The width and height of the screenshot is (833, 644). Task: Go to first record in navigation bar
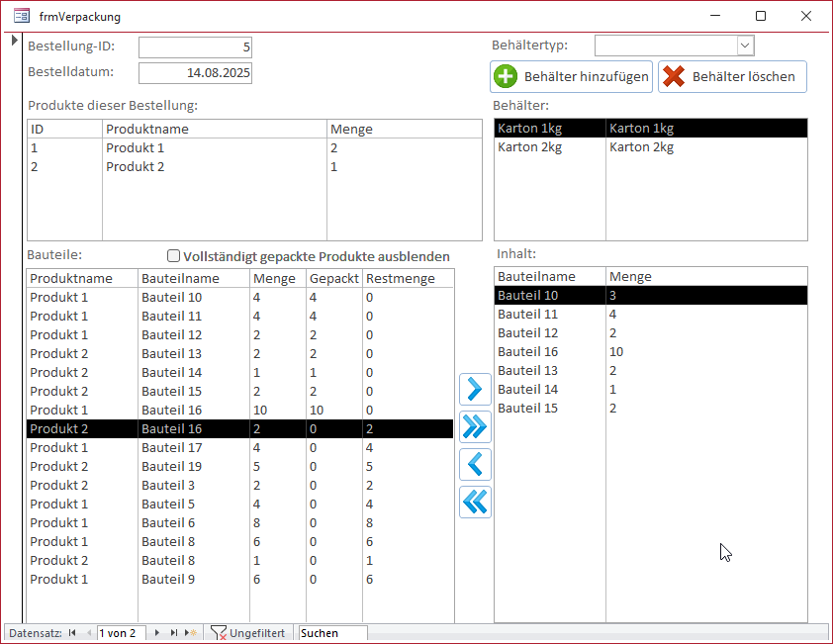point(72,633)
